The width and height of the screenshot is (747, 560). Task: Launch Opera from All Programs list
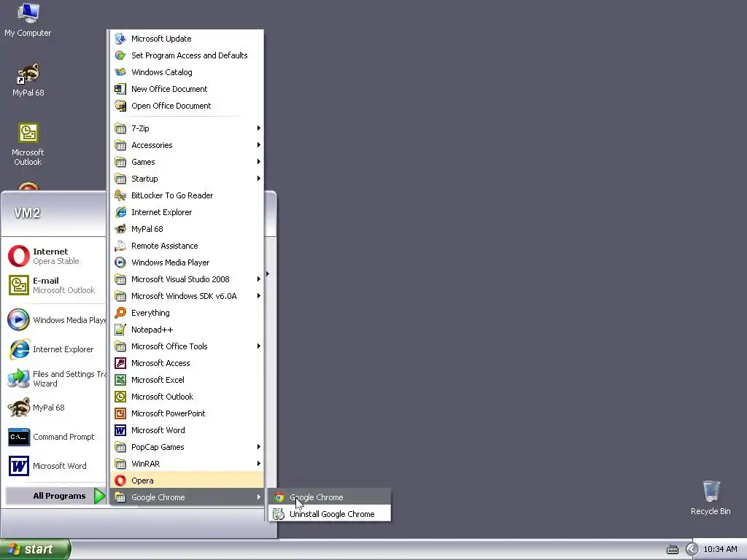point(187,481)
